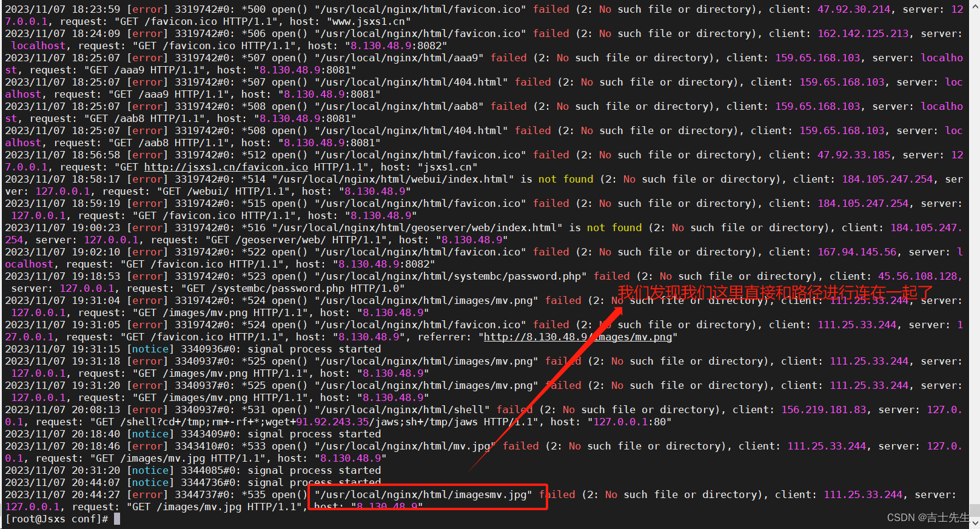The height and width of the screenshot is (529, 980).
Task: Click the timestamp "2023/11/07 20:44:27"
Action: coord(62,494)
